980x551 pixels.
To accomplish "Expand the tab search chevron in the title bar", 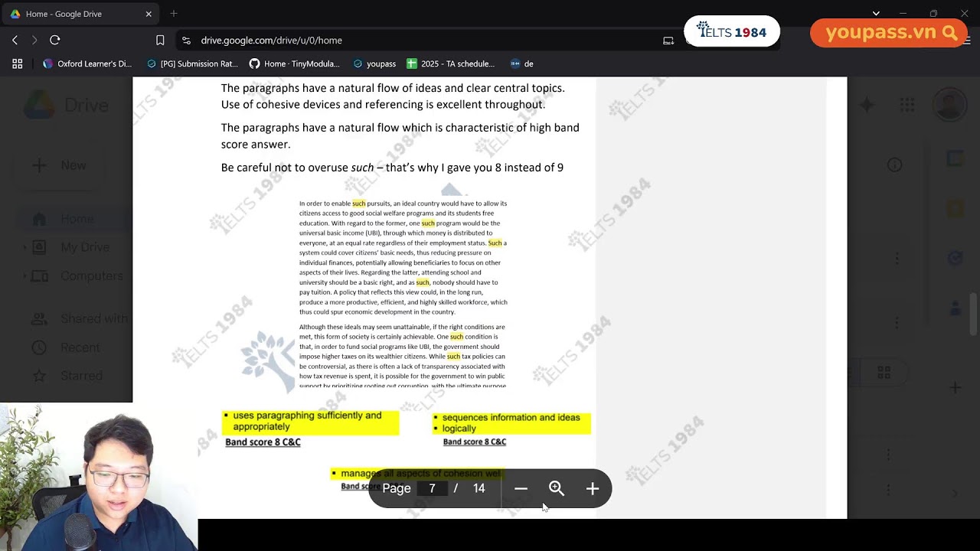I will click(x=876, y=13).
